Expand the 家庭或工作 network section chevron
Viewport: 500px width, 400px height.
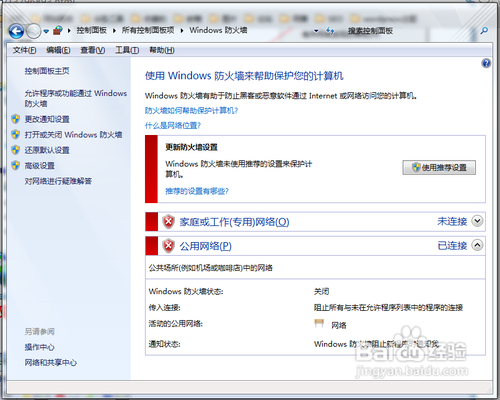pyautogui.click(x=478, y=221)
